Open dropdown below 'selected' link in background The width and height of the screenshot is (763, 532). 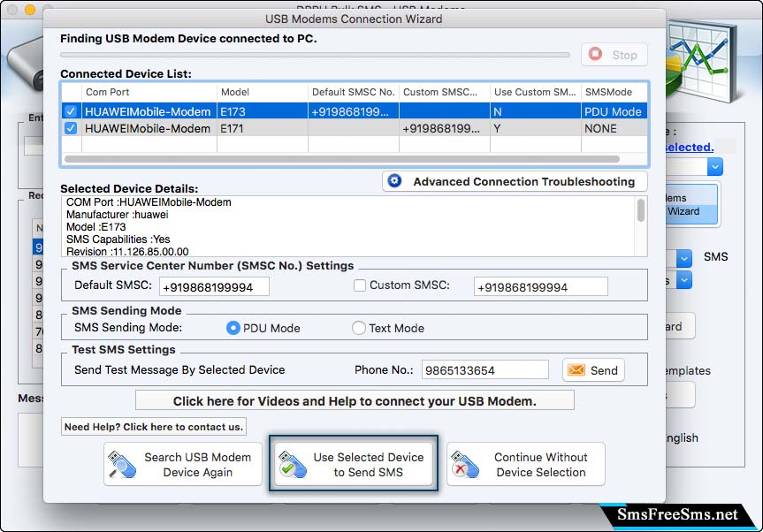point(715,167)
